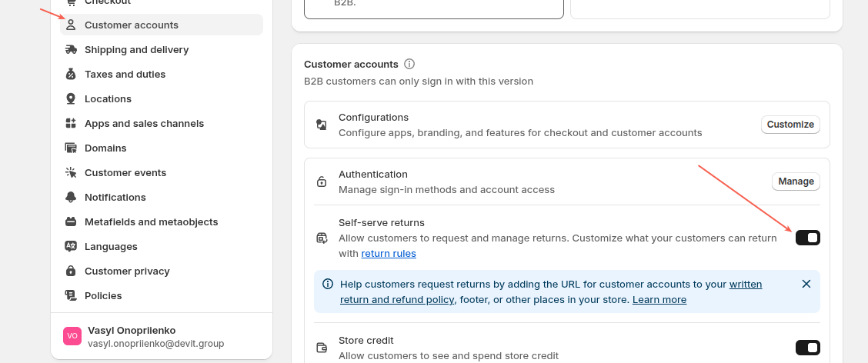Open Domains settings page
This screenshot has height=363, width=868.
pos(105,148)
